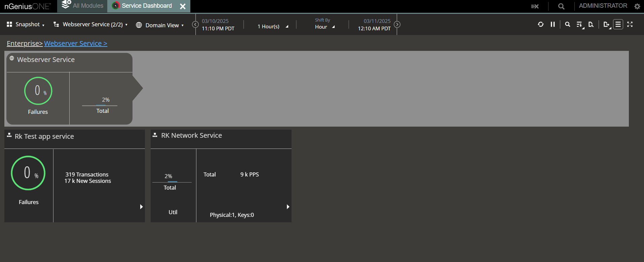Click the 319 Transactions text
Screen dimensions: 644x262
tap(87, 174)
